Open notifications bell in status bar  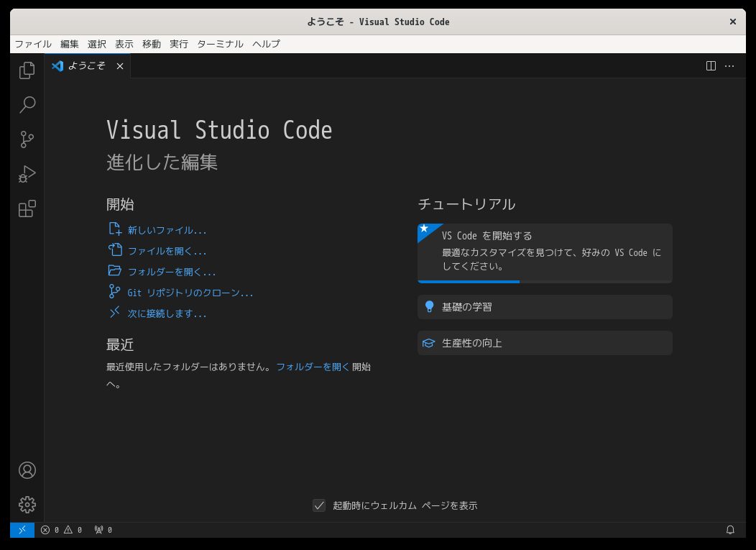click(730, 530)
